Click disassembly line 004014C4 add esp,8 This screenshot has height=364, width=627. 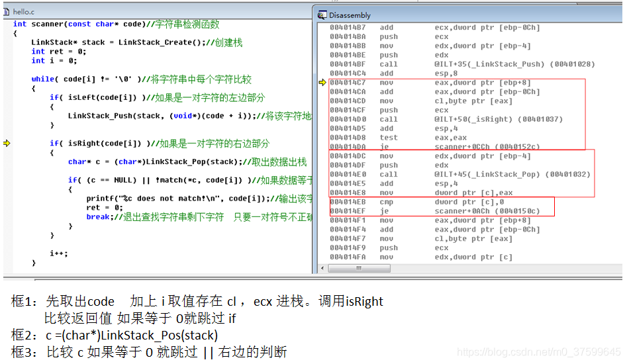(x=394, y=73)
